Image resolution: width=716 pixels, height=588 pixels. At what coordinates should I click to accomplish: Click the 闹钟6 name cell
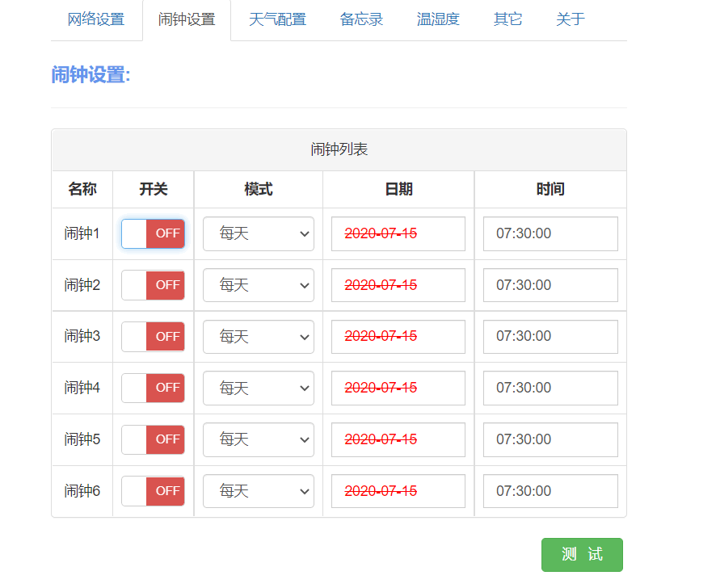click(82, 491)
